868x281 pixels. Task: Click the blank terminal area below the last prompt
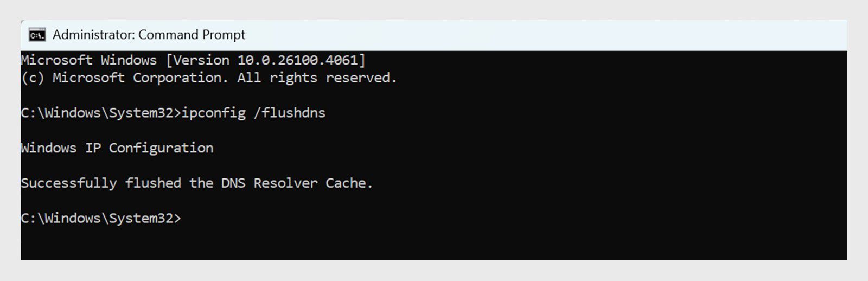pyautogui.click(x=434, y=243)
